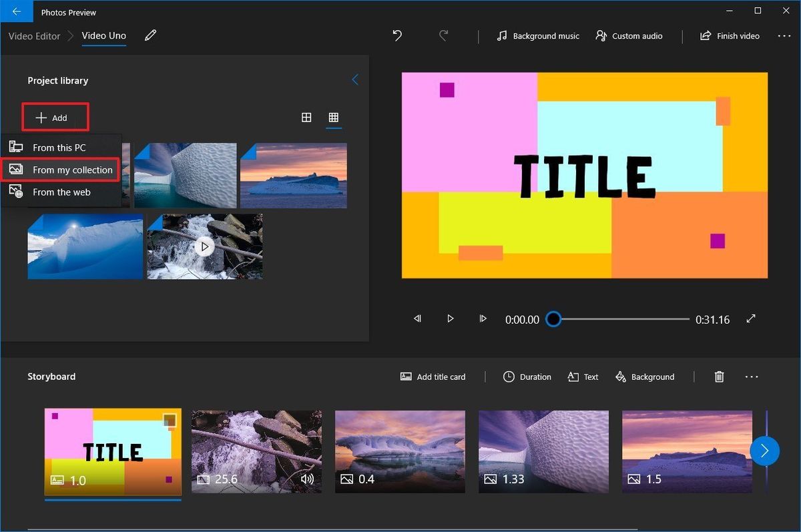This screenshot has width=801, height=532.
Task: Open Background music settings
Action: [x=537, y=35]
